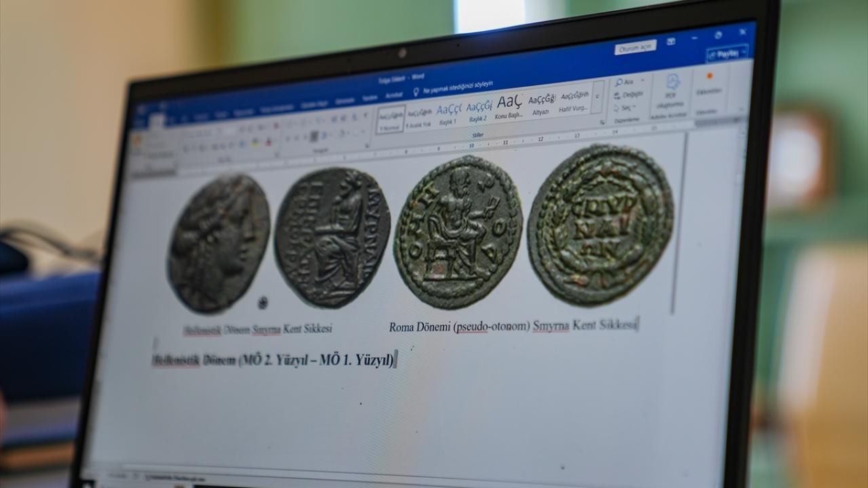Click the Oturum açın sign-in button

pos(635,47)
